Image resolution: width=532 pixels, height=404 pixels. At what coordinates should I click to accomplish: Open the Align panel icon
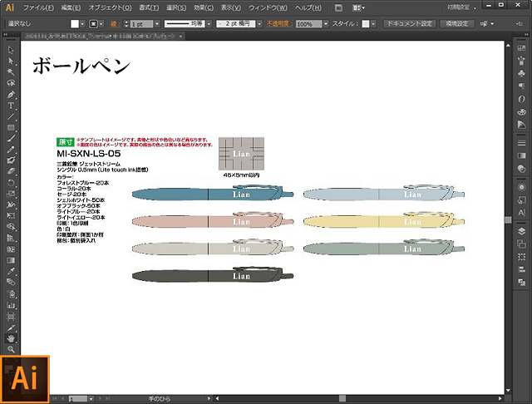coord(521,269)
